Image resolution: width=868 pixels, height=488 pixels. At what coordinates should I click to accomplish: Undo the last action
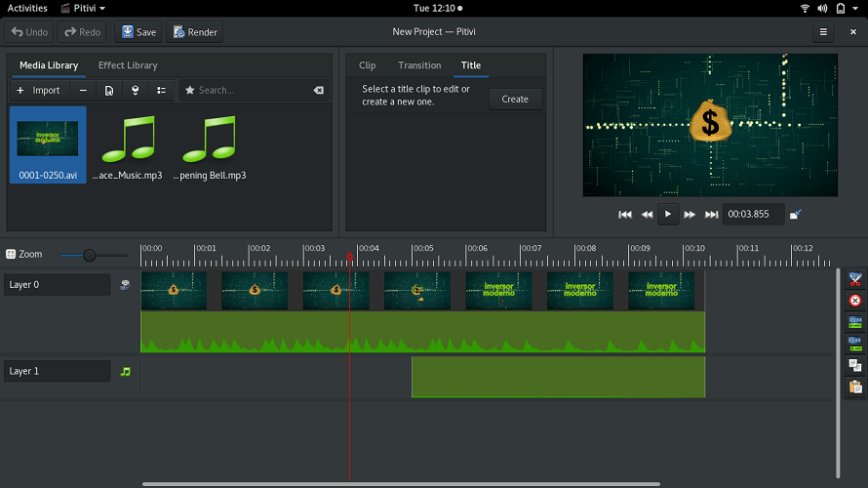pos(29,32)
